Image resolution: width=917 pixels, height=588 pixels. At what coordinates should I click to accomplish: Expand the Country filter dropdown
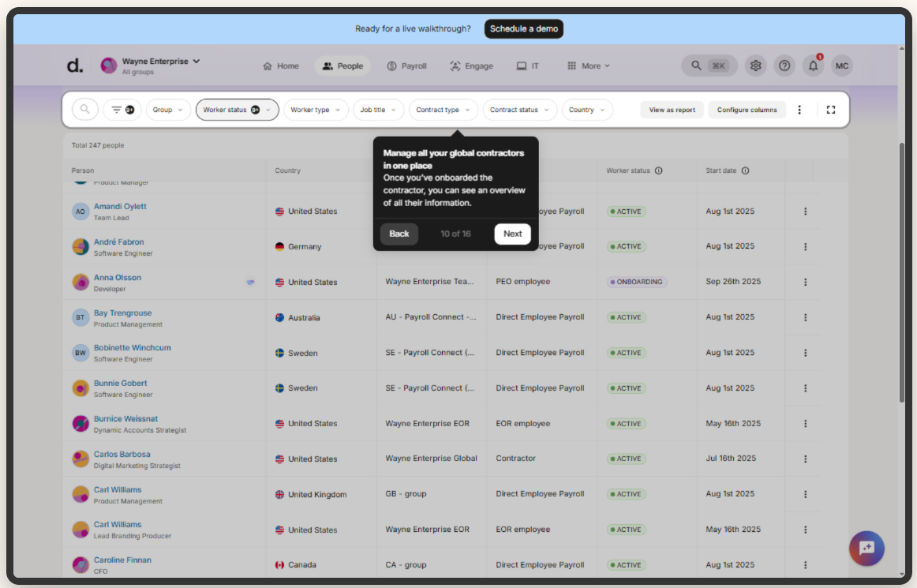coord(586,110)
